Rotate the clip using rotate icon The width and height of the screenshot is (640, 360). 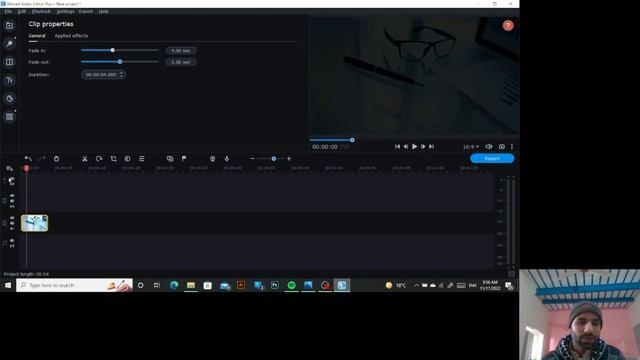click(x=99, y=159)
